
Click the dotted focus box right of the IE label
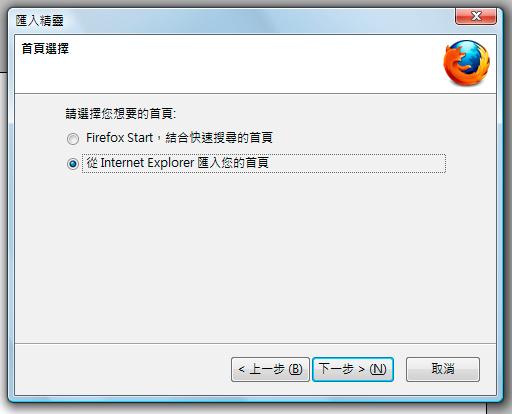click(357, 163)
